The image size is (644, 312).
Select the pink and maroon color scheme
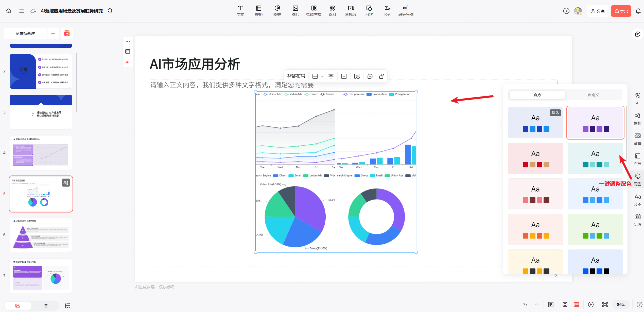coord(535,194)
